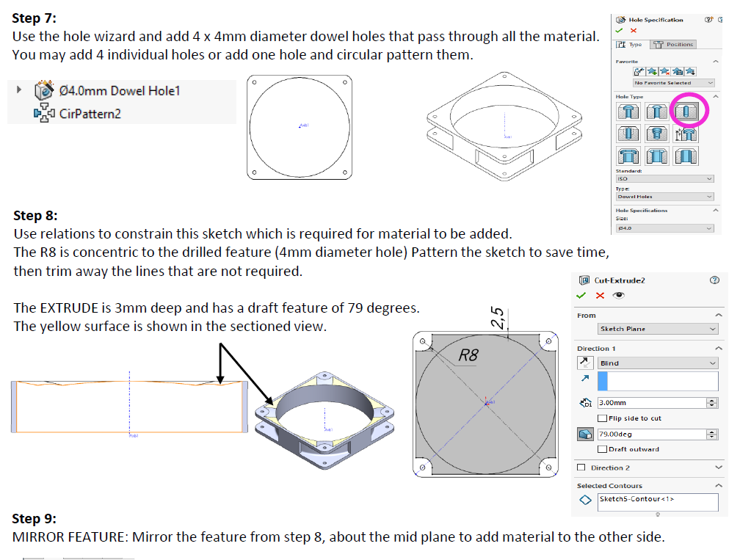Click the 2,5 dimension in sketch
The height and width of the screenshot is (560, 740).
[x=498, y=318]
